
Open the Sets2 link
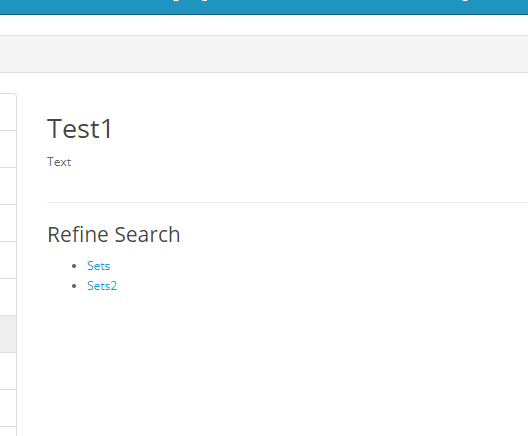pos(102,286)
